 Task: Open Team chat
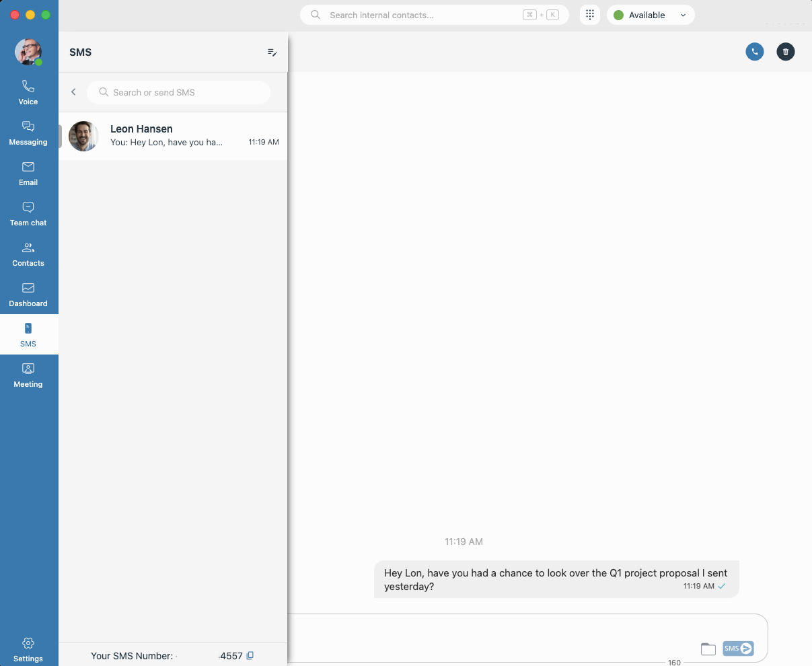[28, 213]
